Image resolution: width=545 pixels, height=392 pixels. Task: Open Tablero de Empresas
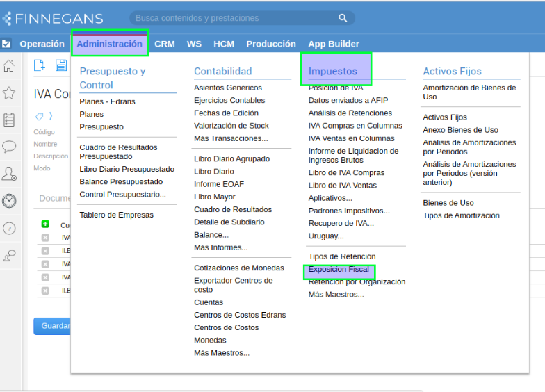pyautogui.click(x=117, y=215)
